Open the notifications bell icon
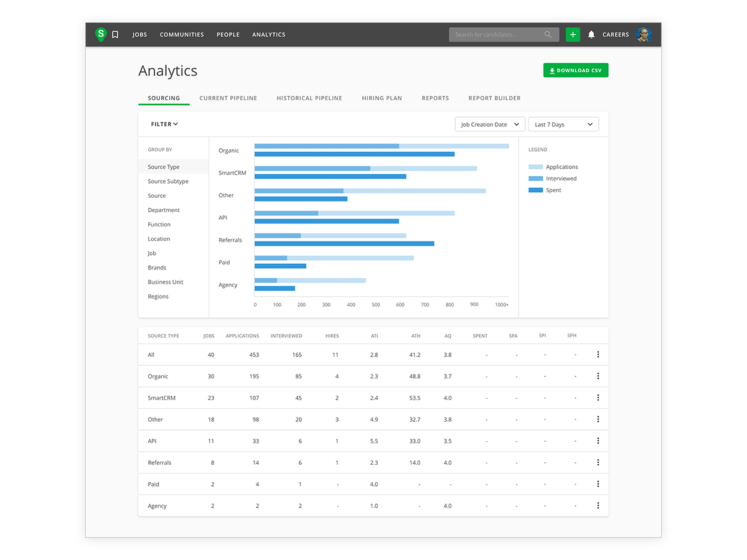The width and height of the screenshot is (747, 560). pyautogui.click(x=591, y=35)
